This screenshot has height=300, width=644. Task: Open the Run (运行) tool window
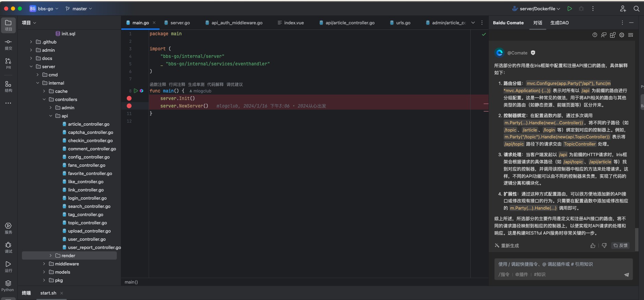tap(8, 267)
